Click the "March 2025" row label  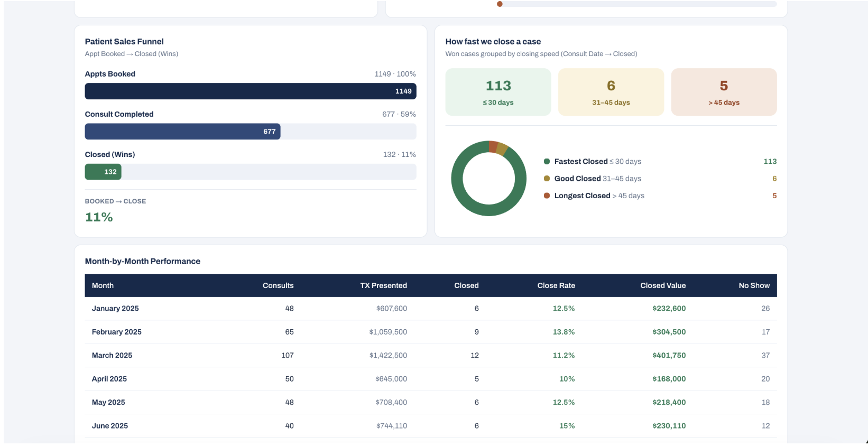[112, 356]
